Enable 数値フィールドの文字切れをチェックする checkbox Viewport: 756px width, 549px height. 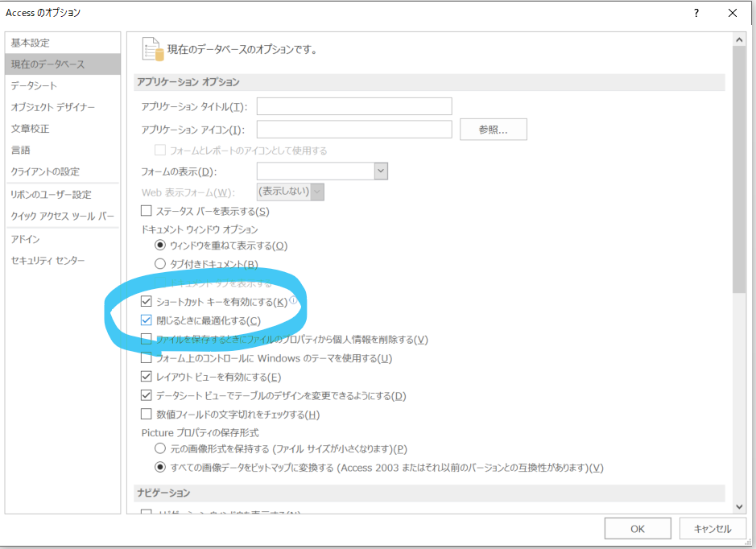click(x=146, y=414)
